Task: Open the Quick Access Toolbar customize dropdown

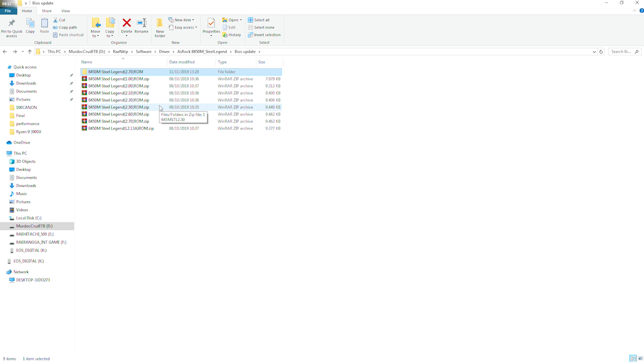Action: tap(26, 3)
